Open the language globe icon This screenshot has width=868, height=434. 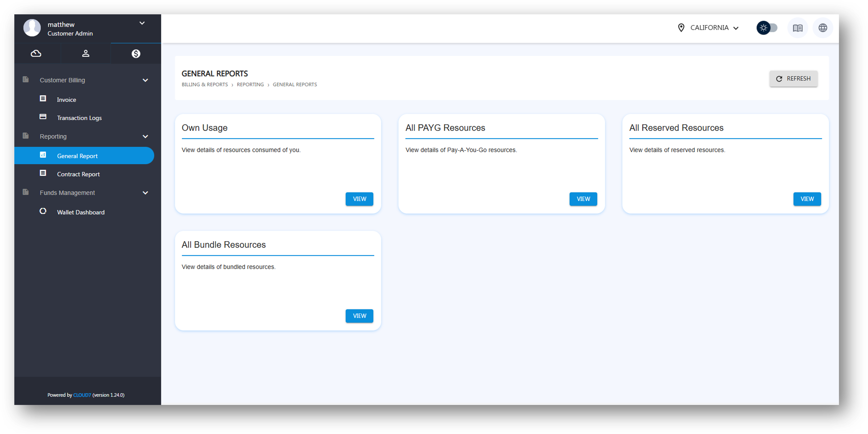click(x=823, y=28)
